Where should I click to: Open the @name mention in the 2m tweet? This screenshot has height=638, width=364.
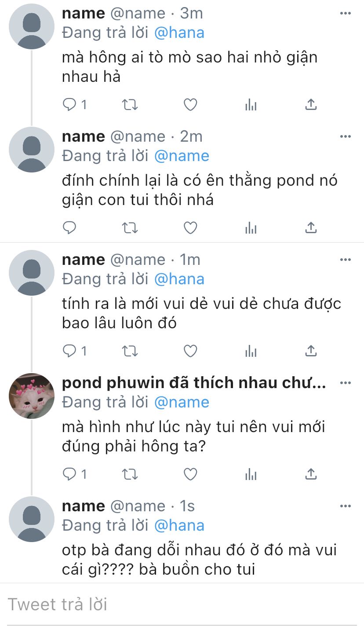[x=182, y=156]
